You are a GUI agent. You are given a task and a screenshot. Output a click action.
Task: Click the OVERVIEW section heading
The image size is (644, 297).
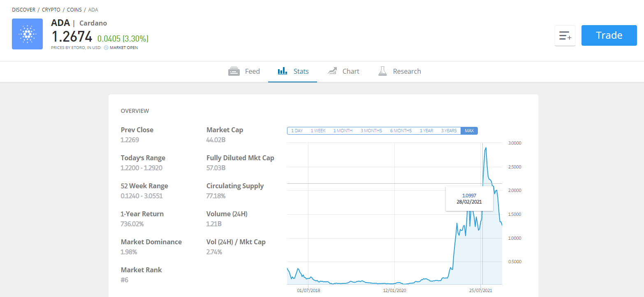tap(135, 111)
